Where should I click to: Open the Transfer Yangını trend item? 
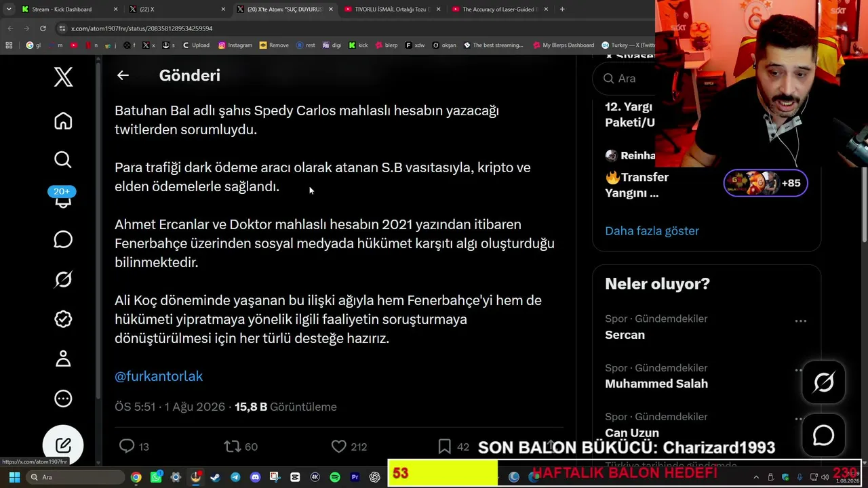tap(637, 185)
